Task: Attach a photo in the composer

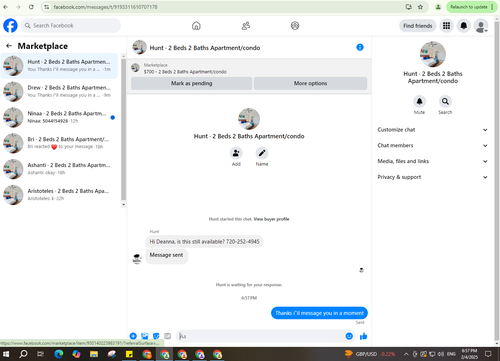Action: point(145,336)
